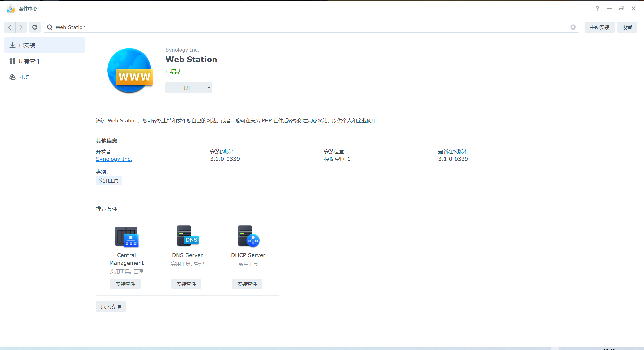Image resolution: width=644 pixels, height=350 pixels.
Task: Click the 已启动 status text
Action: click(174, 71)
